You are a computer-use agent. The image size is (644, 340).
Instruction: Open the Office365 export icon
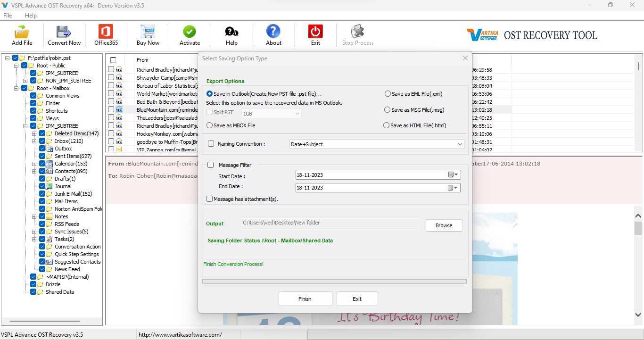click(x=106, y=32)
